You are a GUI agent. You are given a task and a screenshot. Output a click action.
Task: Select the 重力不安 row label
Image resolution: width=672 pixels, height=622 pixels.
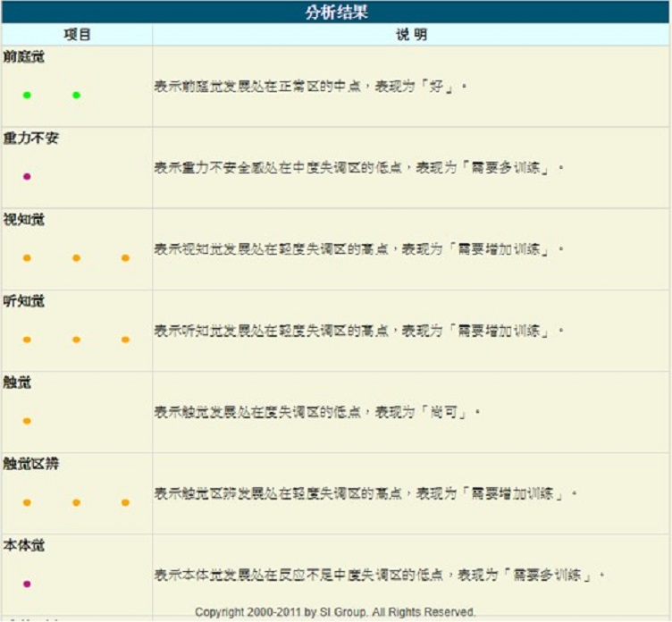(x=31, y=139)
